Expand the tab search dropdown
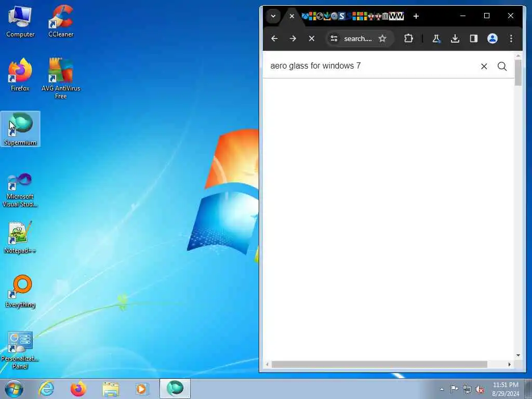The height and width of the screenshot is (399, 532). tap(273, 16)
